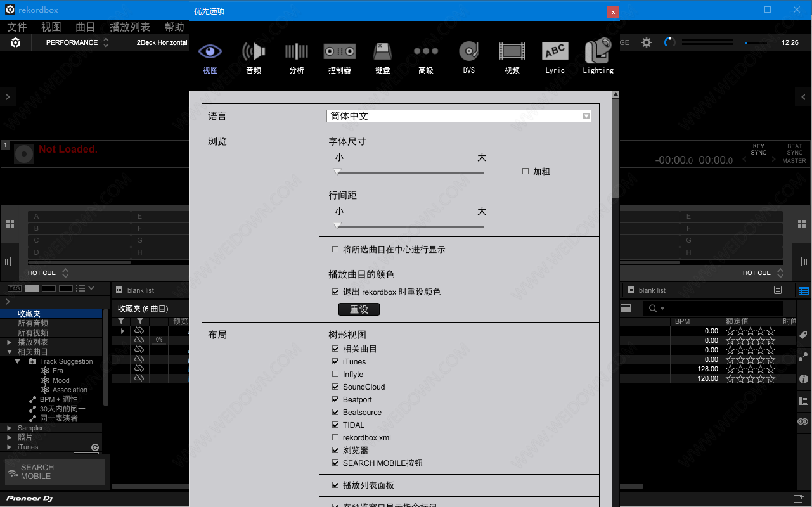Open the 分析 (Analysis) preferences tab
This screenshot has height=507, width=812.
coord(297,57)
